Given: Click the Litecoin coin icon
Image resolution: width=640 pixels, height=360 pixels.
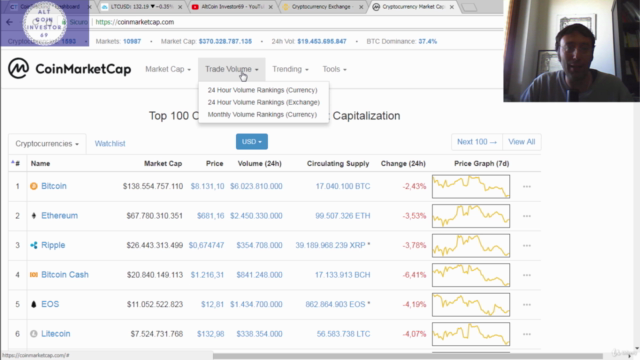Looking at the screenshot, I should [34, 333].
